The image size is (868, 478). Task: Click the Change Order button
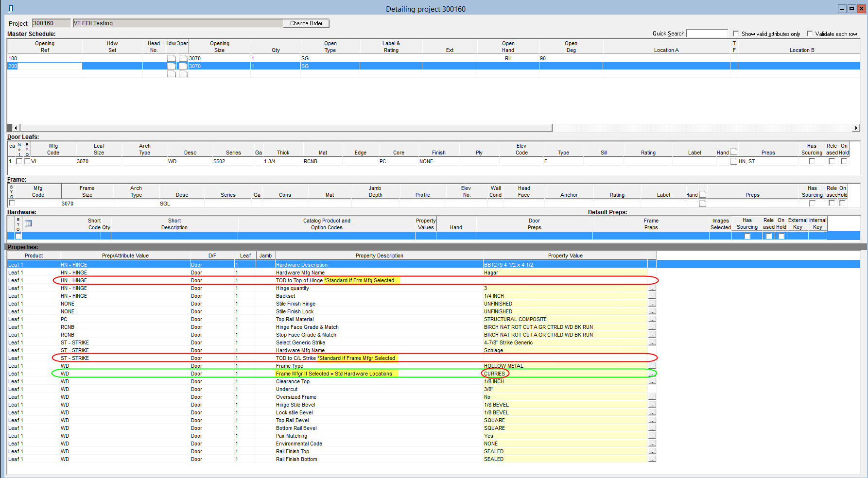306,23
